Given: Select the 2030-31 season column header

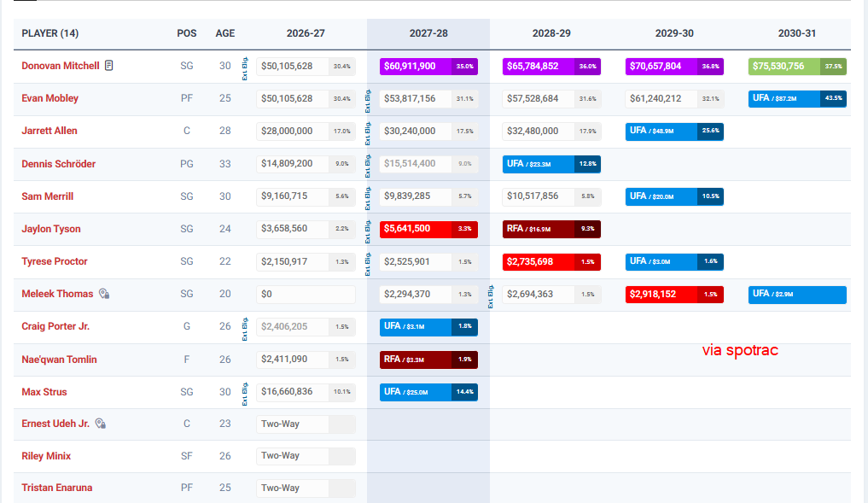Looking at the screenshot, I should point(797,33).
